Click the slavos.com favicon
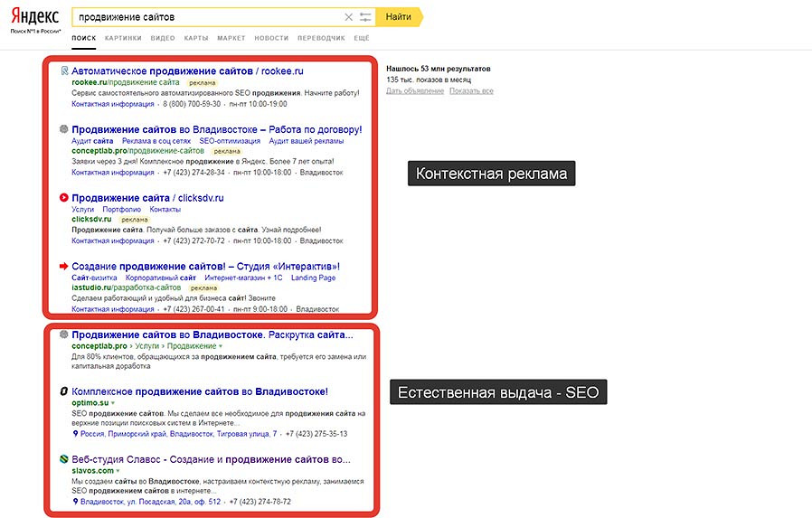The width and height of the screenshot is (812, 518). 63,459
